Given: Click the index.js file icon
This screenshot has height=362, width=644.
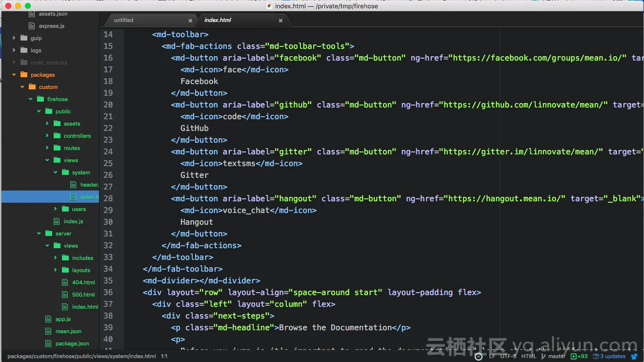Looking at the screenshot, I should (x=57, y=221).
